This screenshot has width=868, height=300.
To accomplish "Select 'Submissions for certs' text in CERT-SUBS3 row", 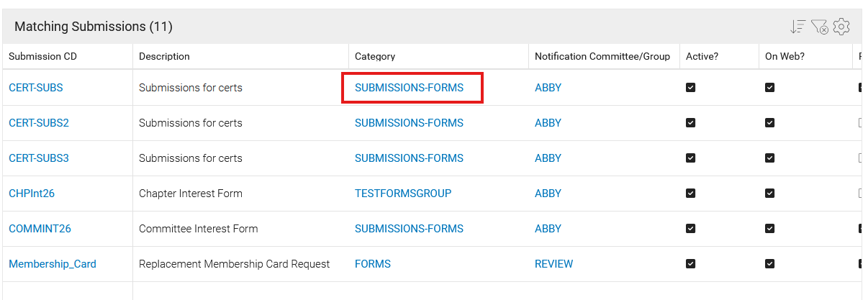I will [x=191, y=158].
